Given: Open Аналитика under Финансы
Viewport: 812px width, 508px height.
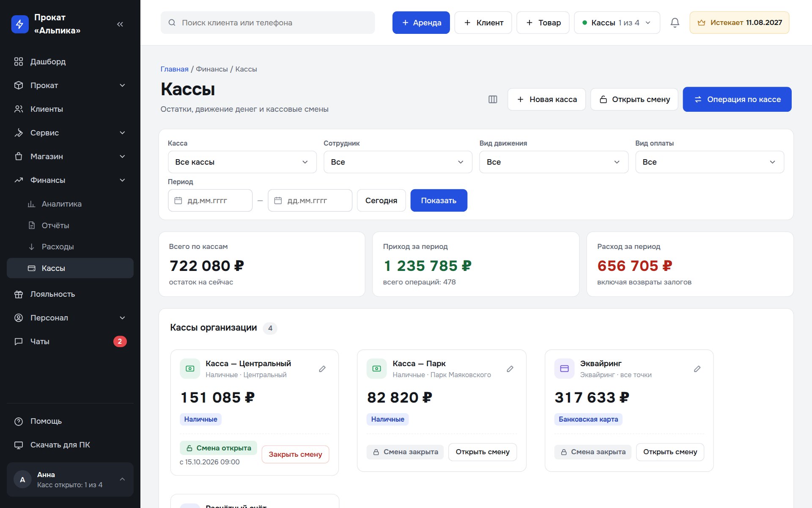Looking at the screenshot, I should [x=70, y=204].
